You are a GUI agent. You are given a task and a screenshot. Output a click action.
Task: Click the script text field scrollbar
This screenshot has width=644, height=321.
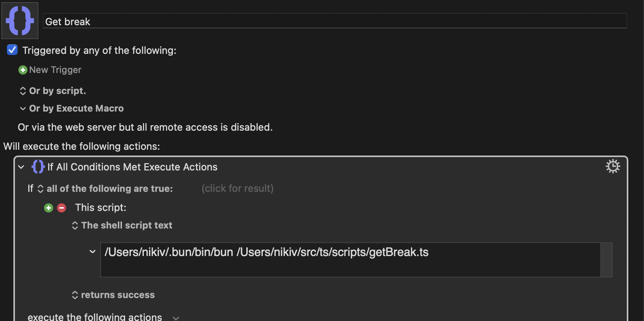[x=606, y=260]
